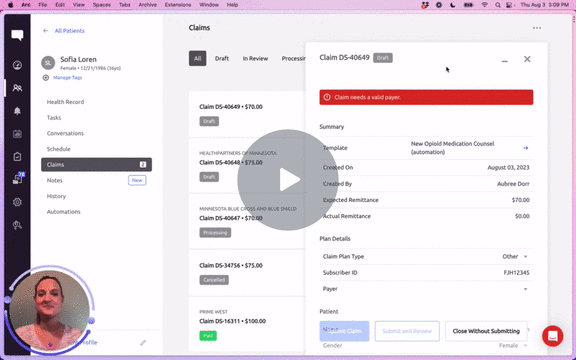The width and height of the screenshot is (576, 360).
Task: Click the Expected Remittance $70.00 value
Action: (x=521, y=200)
